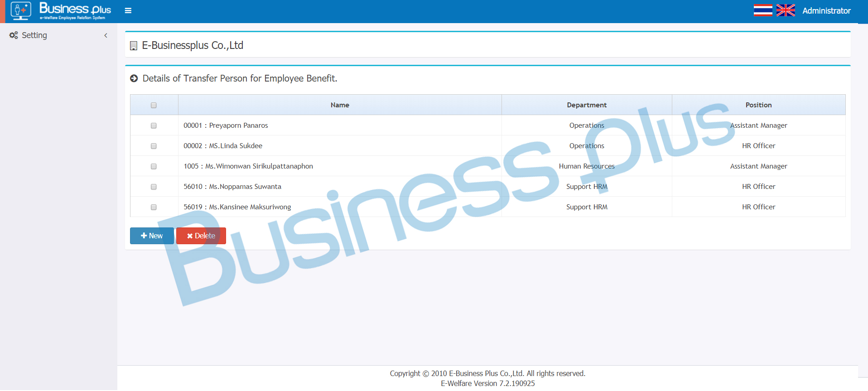Click the Name column header
Viewport: 868px width, 391px height.
(x=340, y=105)
